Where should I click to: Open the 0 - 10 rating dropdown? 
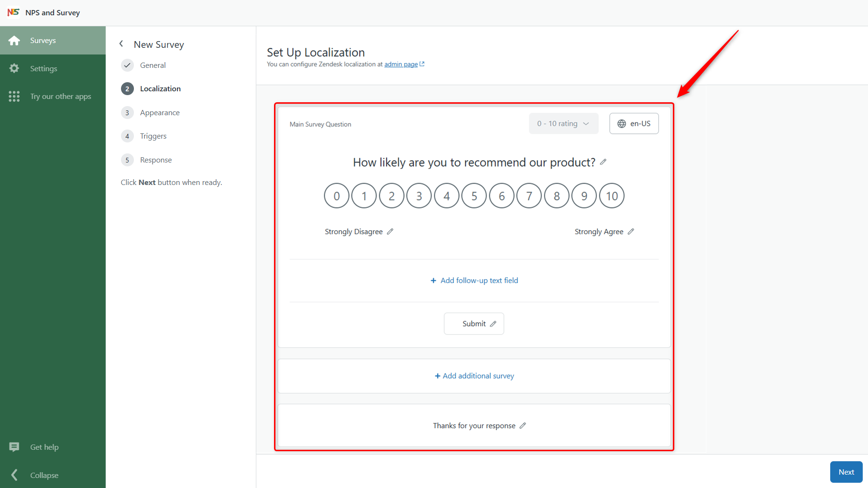coord(563,123)
